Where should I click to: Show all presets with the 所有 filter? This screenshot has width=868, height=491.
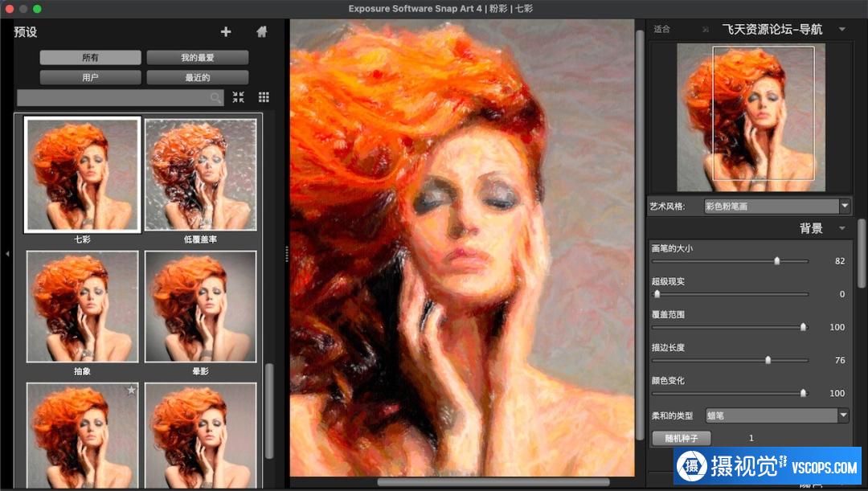pyautogui.click(x=90, y=58)
